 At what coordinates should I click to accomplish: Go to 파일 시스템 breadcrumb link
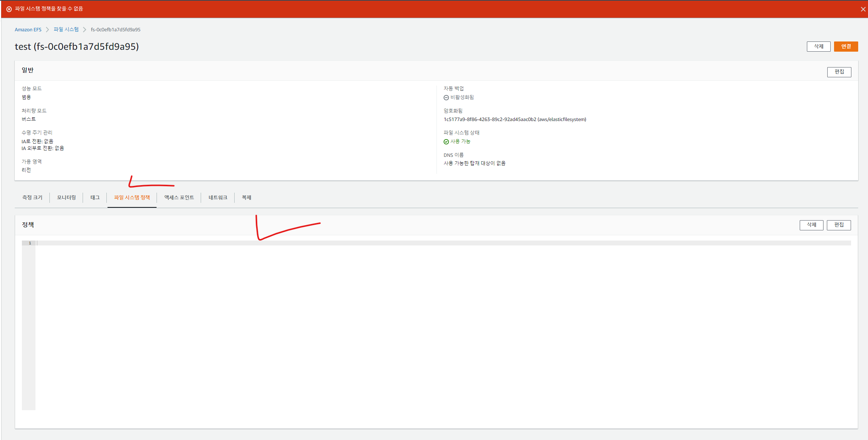[66, 29]
